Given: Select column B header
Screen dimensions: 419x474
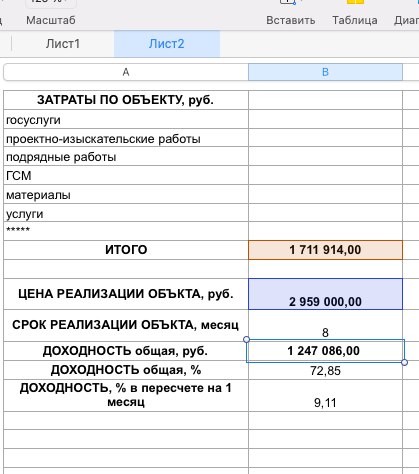Looking at the screenshot, I should [325, 72].
